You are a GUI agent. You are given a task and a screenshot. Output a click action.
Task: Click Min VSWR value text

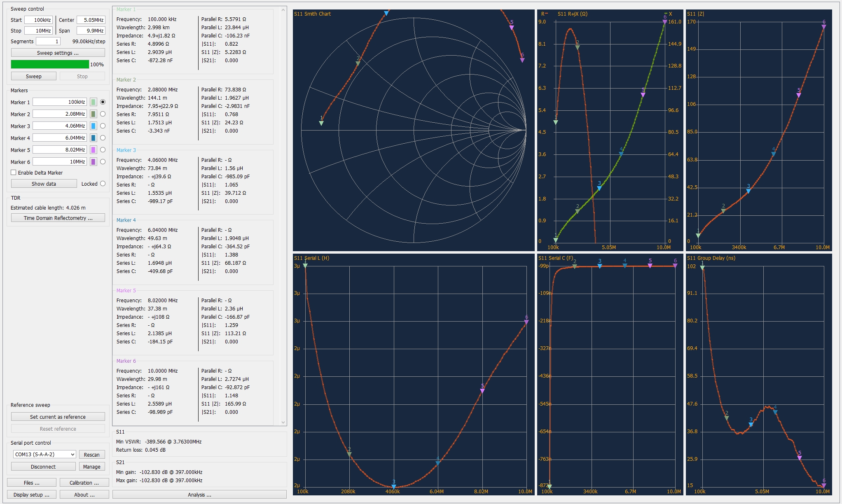tap(173, 441)
